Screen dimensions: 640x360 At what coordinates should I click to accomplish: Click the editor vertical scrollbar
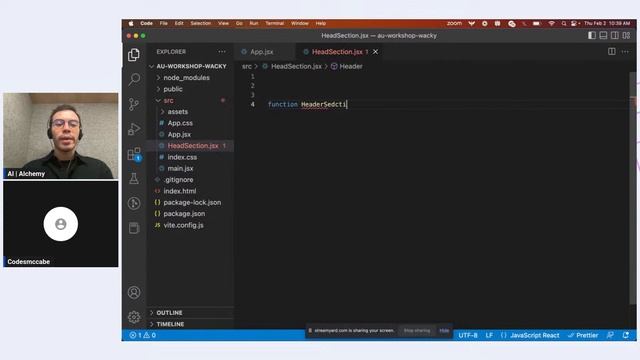pyautogui.click(x=633, y=188)
